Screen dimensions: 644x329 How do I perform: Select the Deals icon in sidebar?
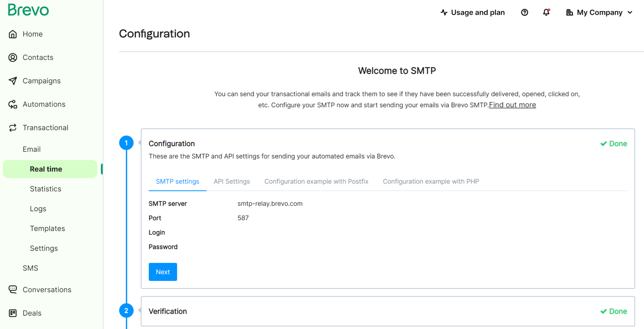pos(13,313)
